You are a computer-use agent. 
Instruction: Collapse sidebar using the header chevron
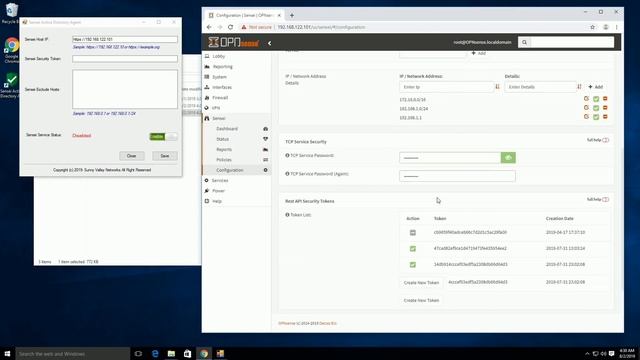pos(269,43)
